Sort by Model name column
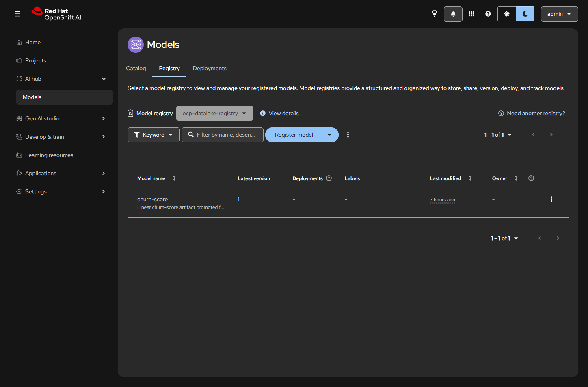 (156, 178)
